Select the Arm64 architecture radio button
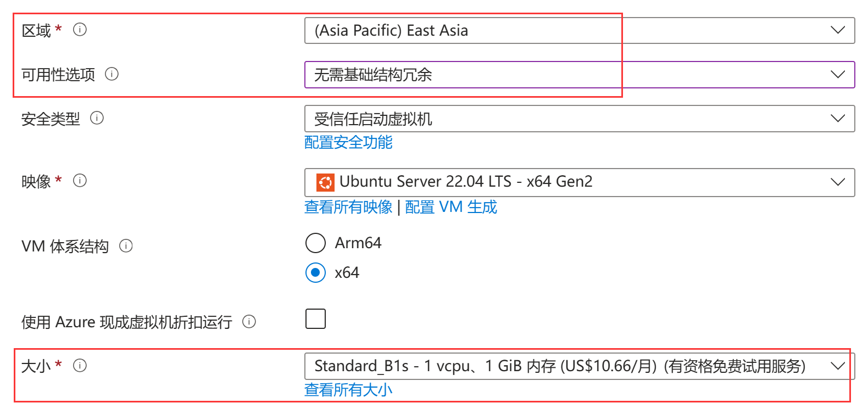The width and height of the screenshot is (868, 414). pyautogui.click(x=315, y=243)
